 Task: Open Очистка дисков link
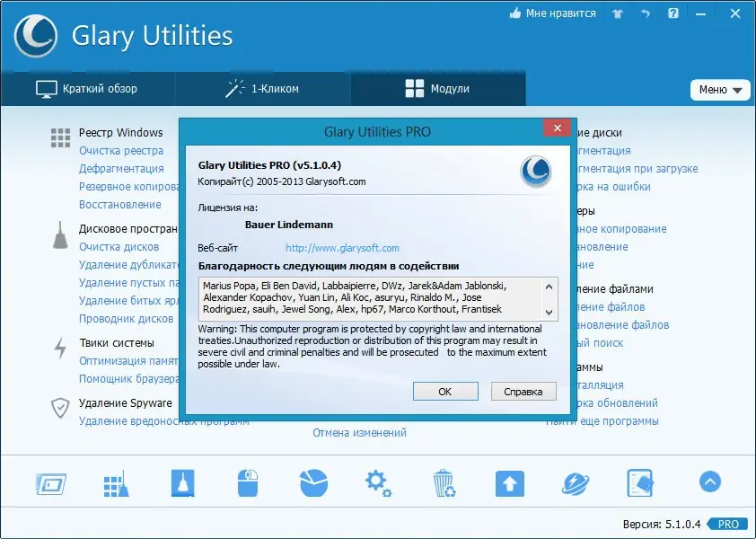(119, 246)
